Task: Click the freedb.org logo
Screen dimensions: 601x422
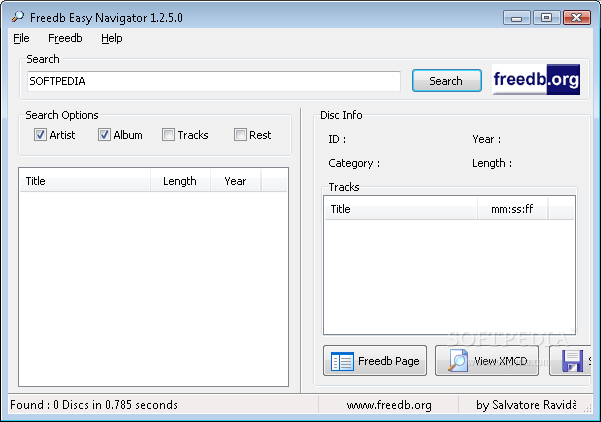Action: pos(536,79)
